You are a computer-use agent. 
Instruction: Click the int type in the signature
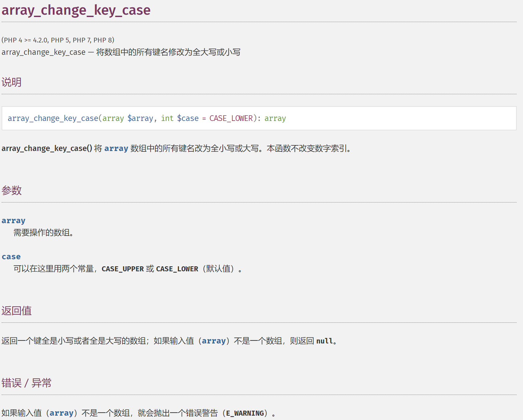pos(167,118)
